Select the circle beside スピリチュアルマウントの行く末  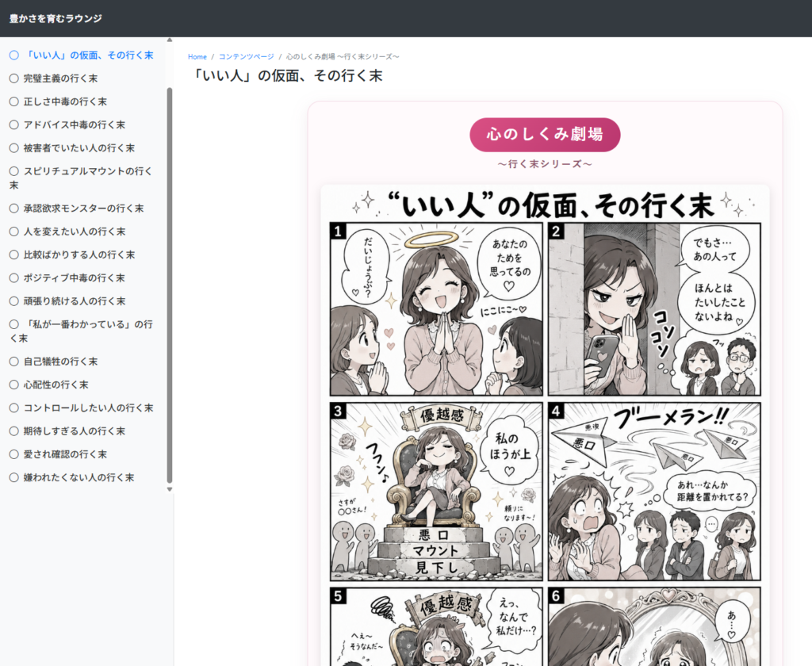[x=14, y=171]
